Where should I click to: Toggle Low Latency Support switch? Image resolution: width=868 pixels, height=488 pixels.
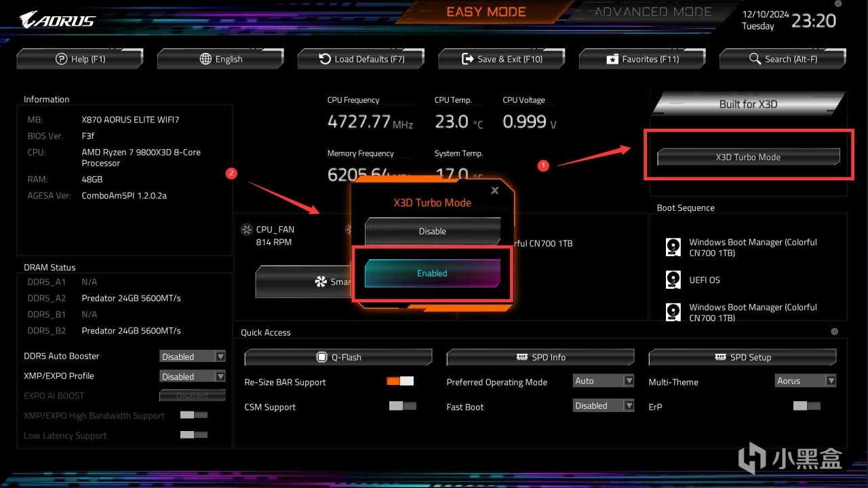coord(194,434)
